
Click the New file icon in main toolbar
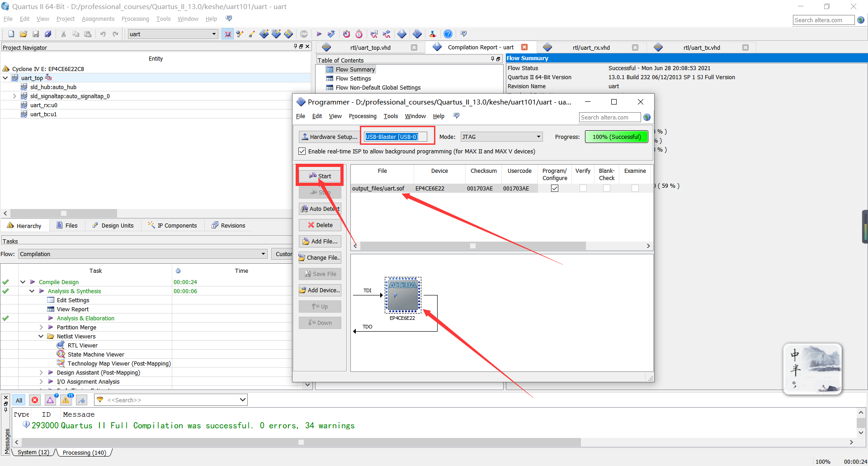point(11,34)
